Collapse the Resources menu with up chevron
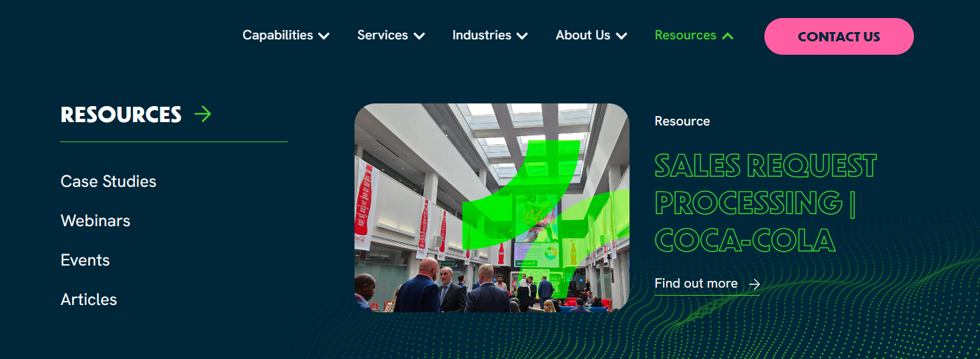This screenshot has height=359, width=980. click(x=728, y=36)
